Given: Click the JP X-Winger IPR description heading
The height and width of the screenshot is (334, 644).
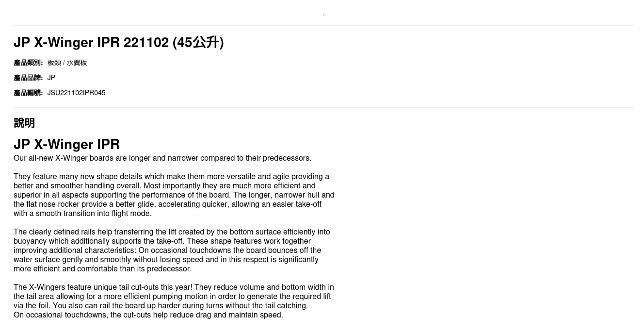Looking at the screenshot, I should pyautogui.click(x=66, y=144).
